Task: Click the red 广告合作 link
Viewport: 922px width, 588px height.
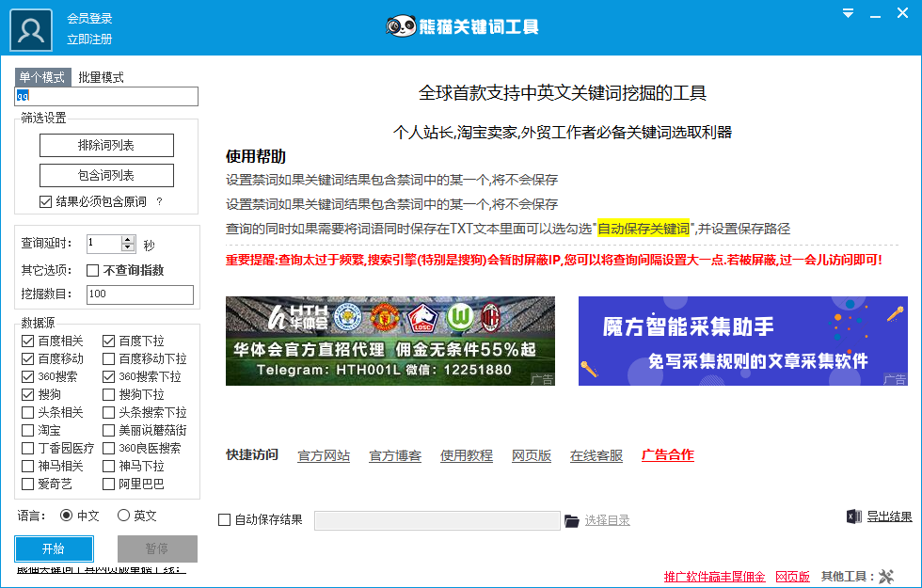Action: tap(667, 455)
